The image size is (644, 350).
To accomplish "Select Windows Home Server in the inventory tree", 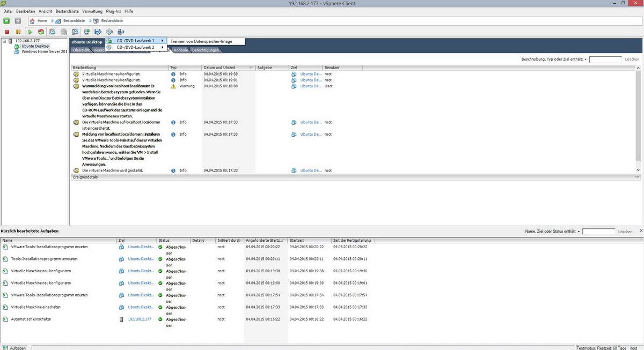I will tap(45, 52).
